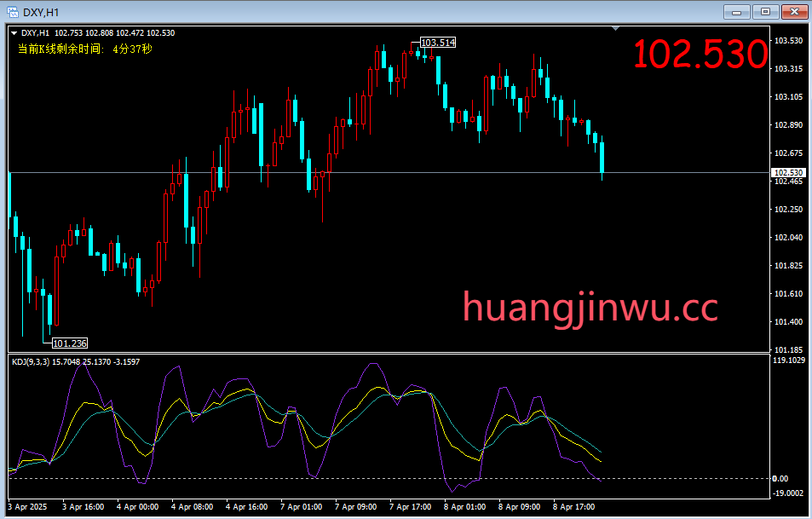Click the yellow K-line countdown timer text

click(84, 49)
